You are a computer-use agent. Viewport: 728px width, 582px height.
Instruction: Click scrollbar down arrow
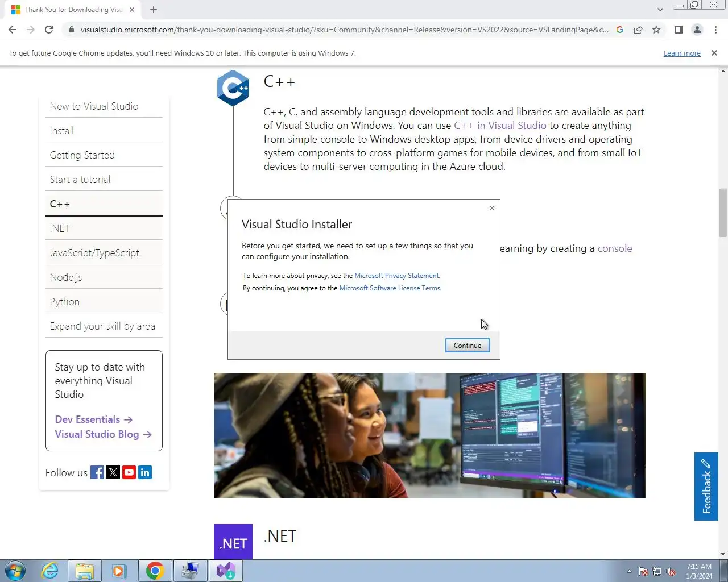(723, 554)
